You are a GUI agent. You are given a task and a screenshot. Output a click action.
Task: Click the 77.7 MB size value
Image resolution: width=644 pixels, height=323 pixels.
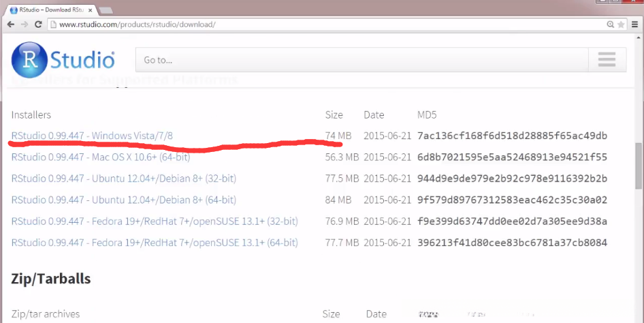coord(342,243)
